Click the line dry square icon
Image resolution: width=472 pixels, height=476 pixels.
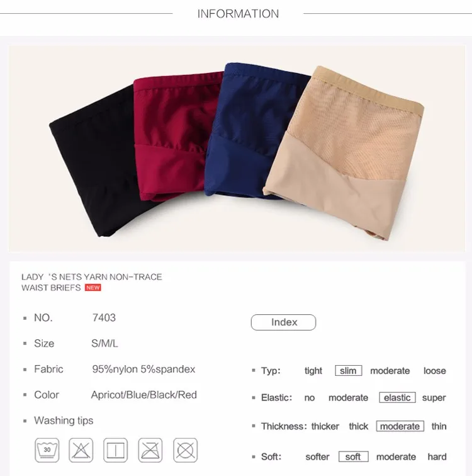116,450
